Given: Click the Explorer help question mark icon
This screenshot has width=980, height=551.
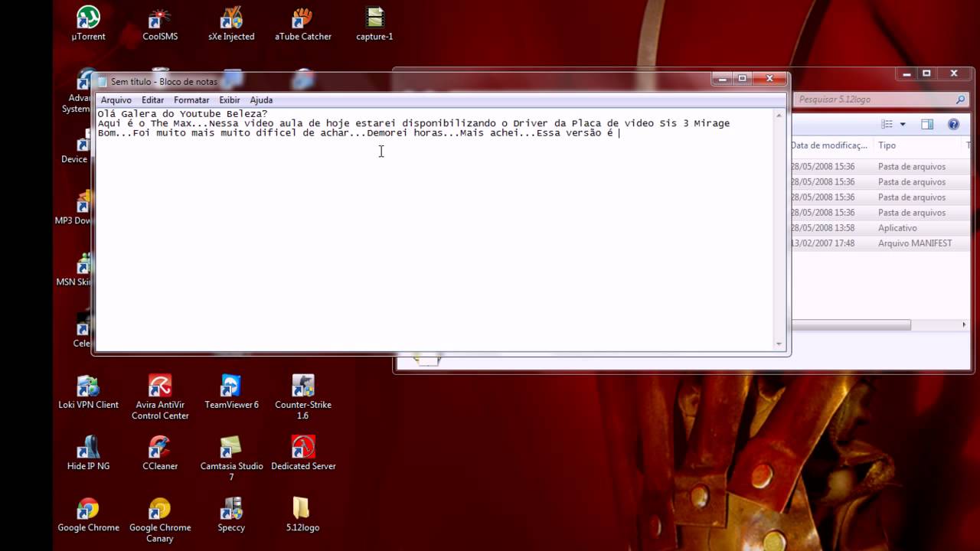Looking at the screenshot, I should click(953, 124).
